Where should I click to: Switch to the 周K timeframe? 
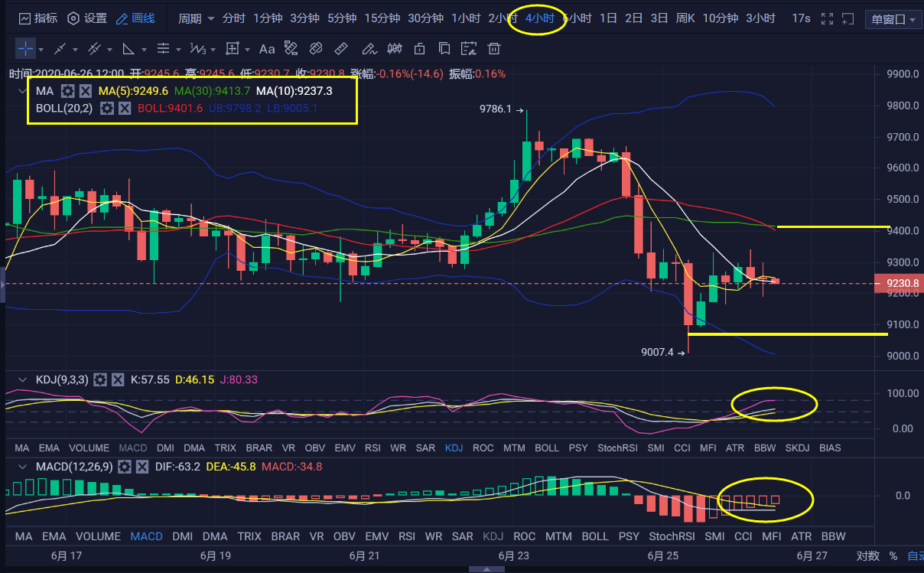click(685, 18)
